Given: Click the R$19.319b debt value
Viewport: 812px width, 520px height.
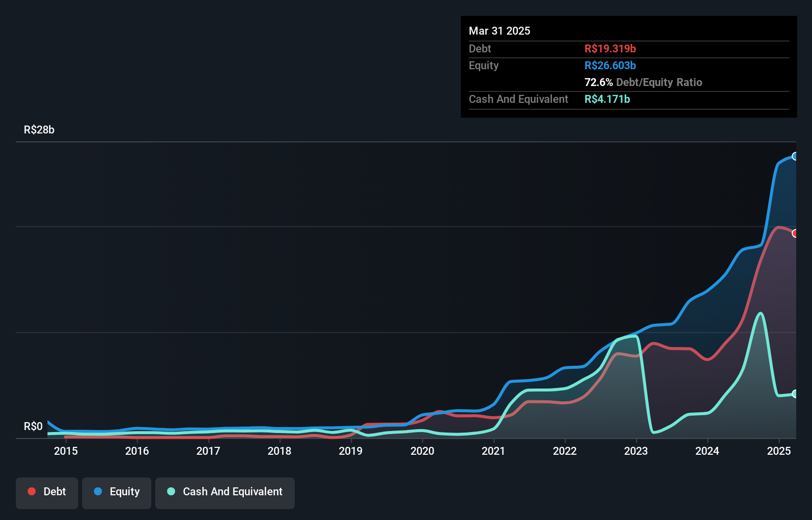Looking at the screenshot, I should [x=610, y=48].
